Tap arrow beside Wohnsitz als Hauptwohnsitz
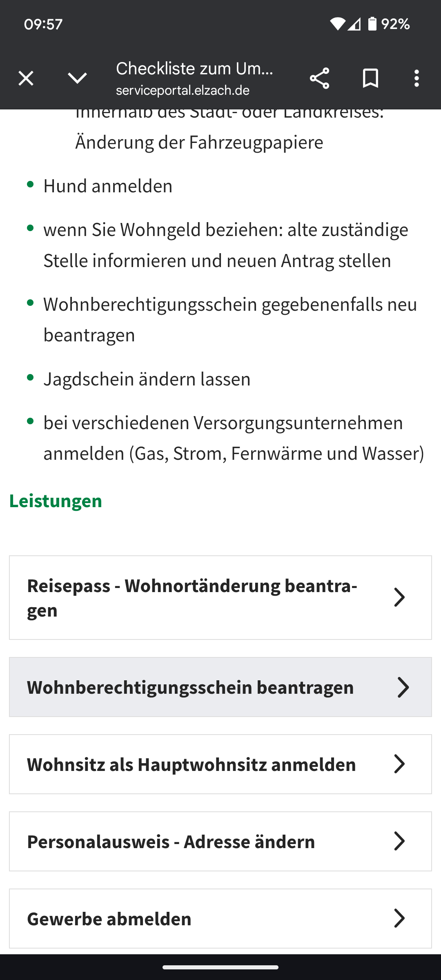This screenshot has width=441, height=980. pos(399,764)
